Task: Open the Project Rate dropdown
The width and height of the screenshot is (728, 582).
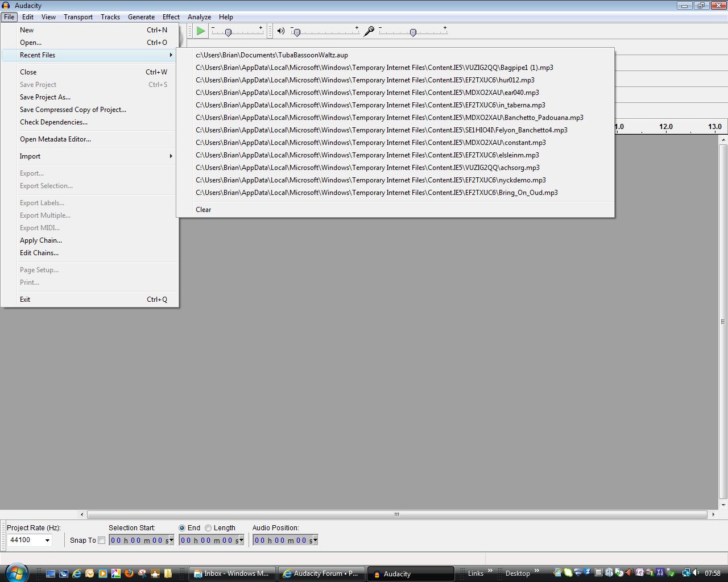Action: click(x=46, y=540)
